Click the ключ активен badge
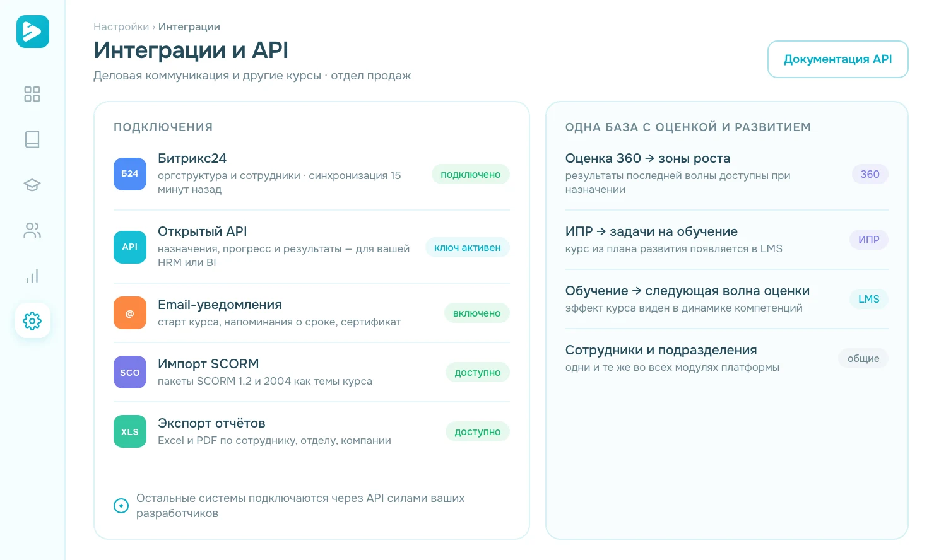Viewport: 934px width, 560px height. pos(468,248)
